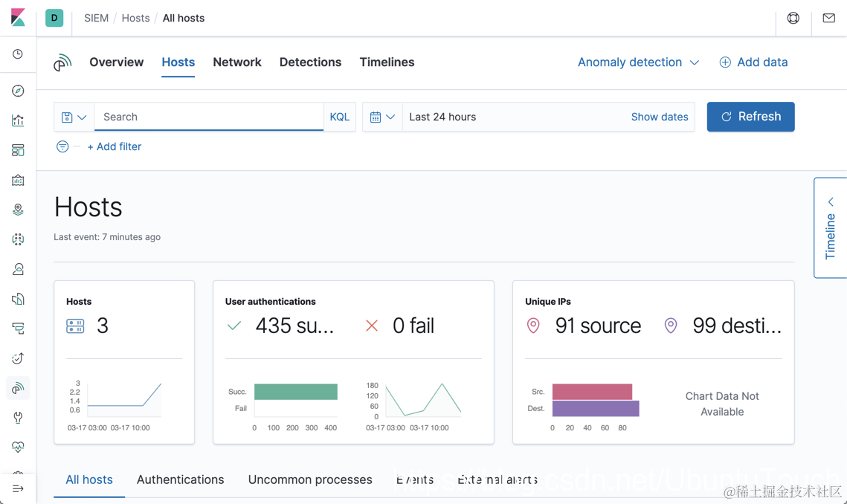
Task: Open the filter options icon
Action: tap(62, 146)
